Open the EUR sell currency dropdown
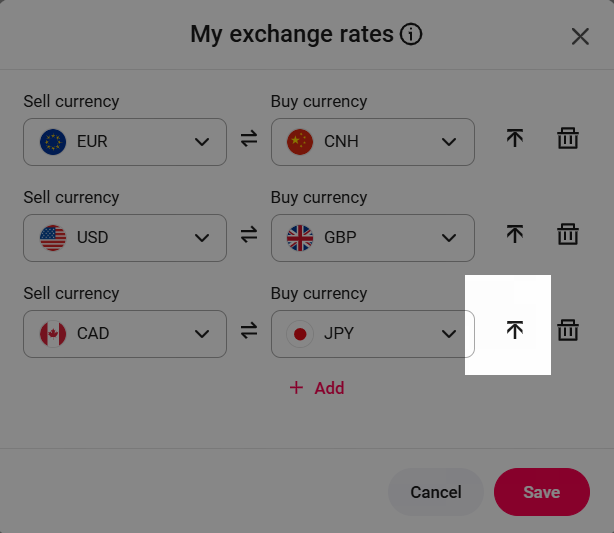The height and width of the screenshot is (533, 614). coord(125,142)
